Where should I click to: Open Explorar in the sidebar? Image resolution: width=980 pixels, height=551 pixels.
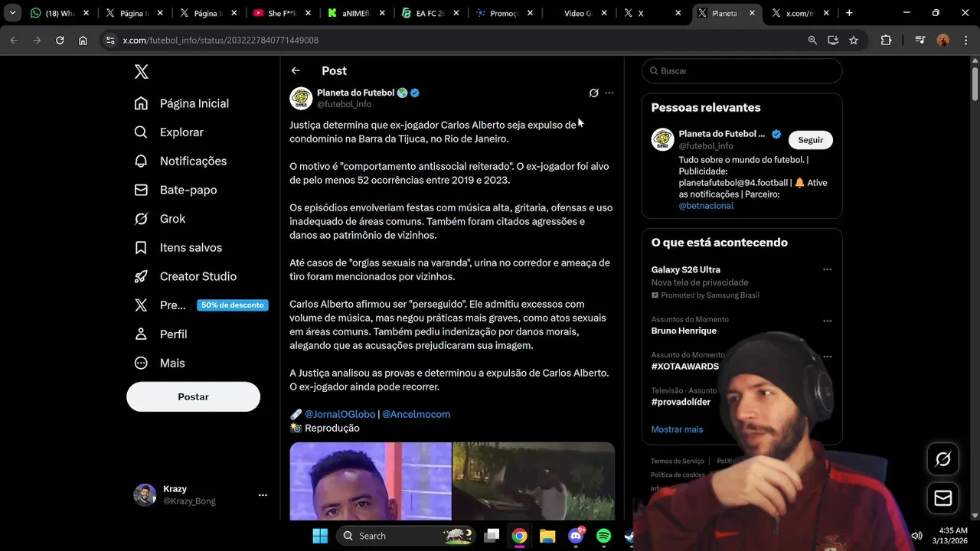point(168,132)
